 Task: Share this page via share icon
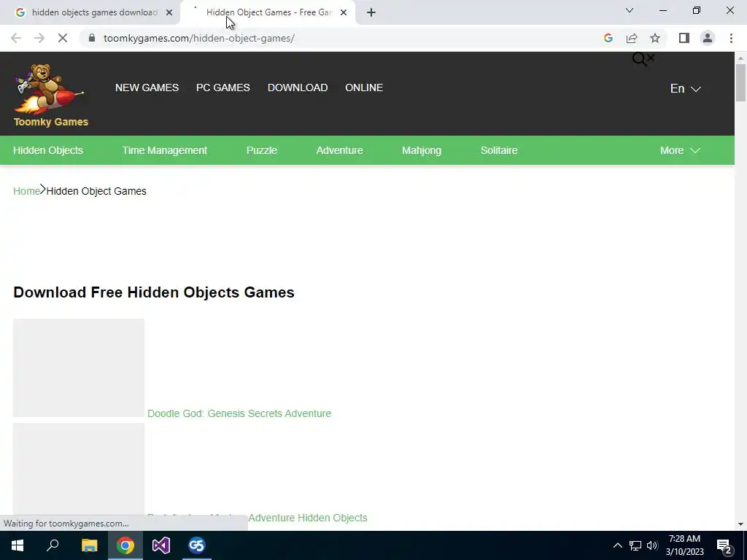tap(632, 38)
